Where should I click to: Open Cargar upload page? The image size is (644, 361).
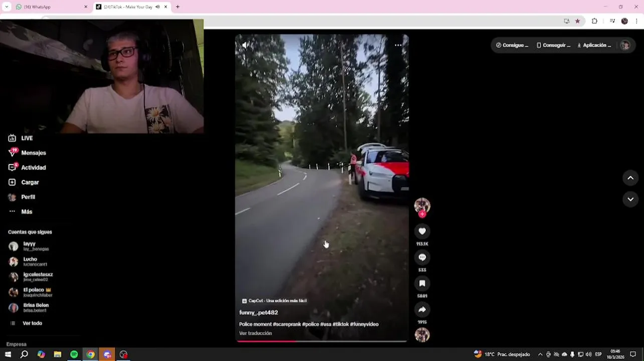[24, 182]
